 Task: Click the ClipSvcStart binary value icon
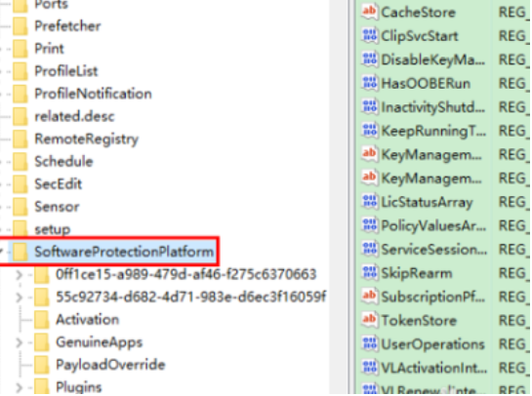click(369, 35)
